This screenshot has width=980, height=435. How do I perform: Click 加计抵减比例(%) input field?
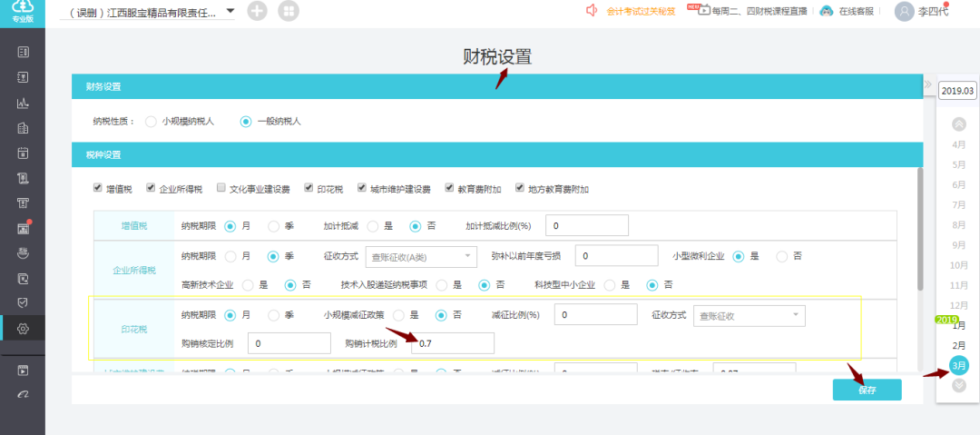[x=587, y=226]
